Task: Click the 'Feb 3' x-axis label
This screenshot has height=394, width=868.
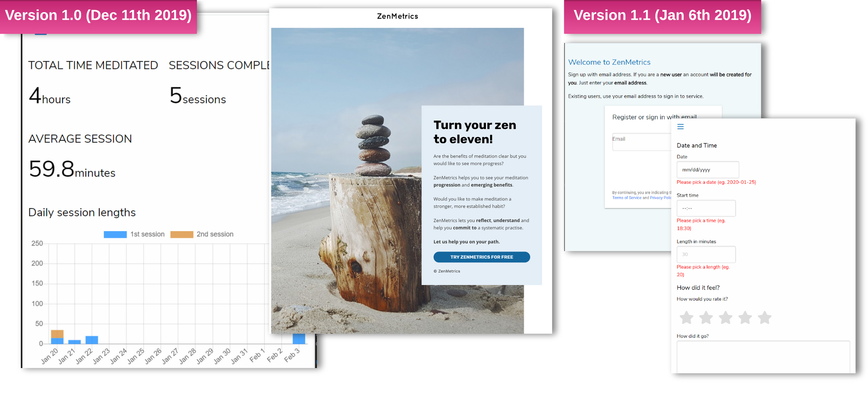Action: (x=292, y=355)
